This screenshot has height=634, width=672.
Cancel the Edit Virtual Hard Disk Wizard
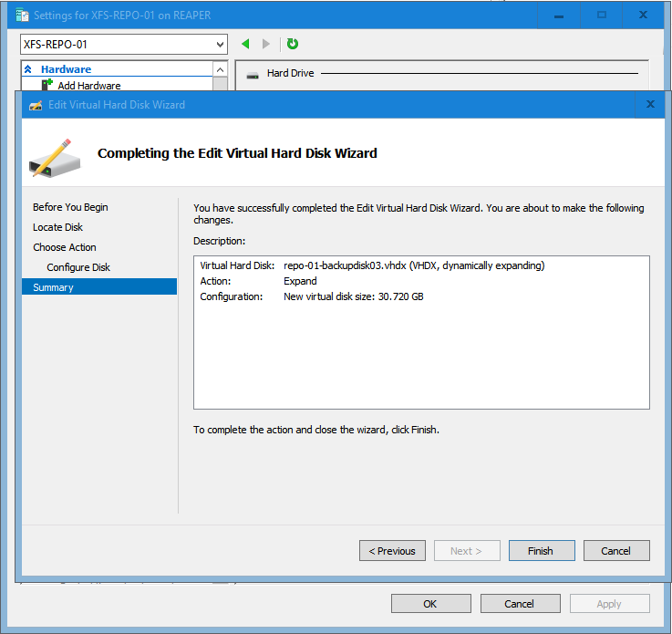point(616,551)
